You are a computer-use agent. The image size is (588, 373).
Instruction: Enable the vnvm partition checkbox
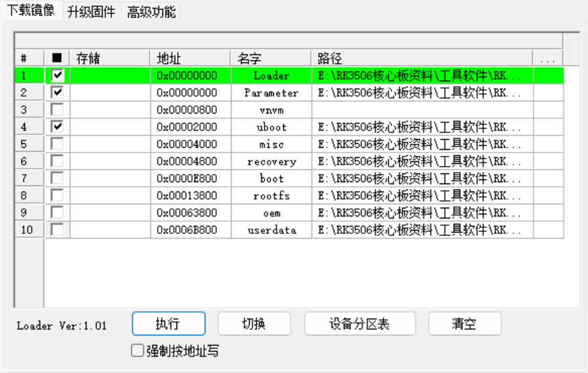click(58, 110)
